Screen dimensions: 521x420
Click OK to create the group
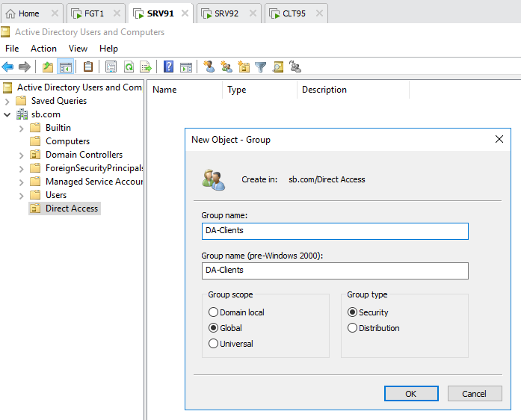(411, 394)
